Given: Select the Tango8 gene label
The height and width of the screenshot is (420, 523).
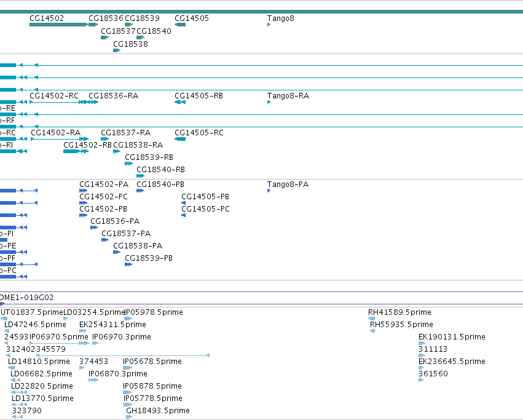Looking at the screenshot, I should point(280,18).
